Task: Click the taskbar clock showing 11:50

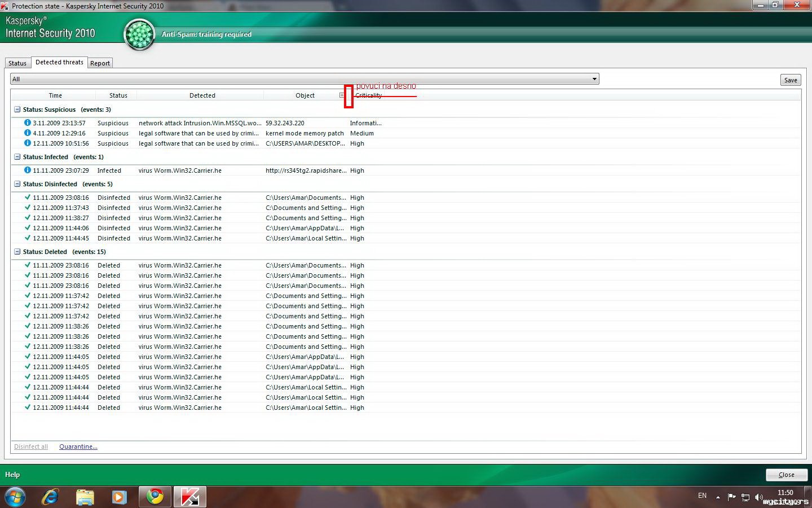Action: [x=785, y=493]
